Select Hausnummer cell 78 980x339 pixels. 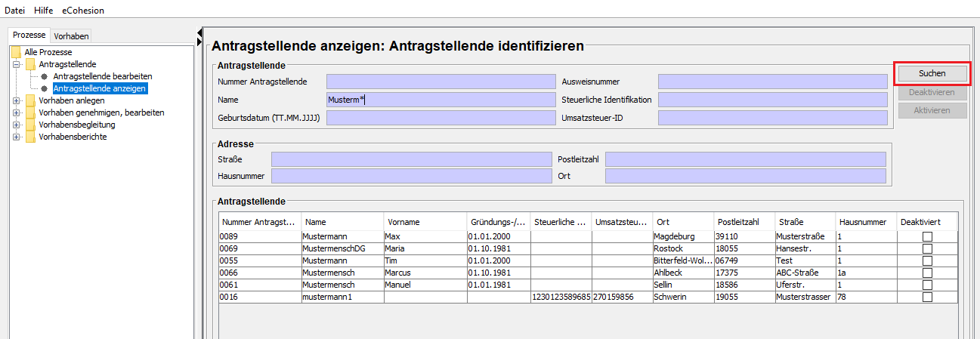866,297
